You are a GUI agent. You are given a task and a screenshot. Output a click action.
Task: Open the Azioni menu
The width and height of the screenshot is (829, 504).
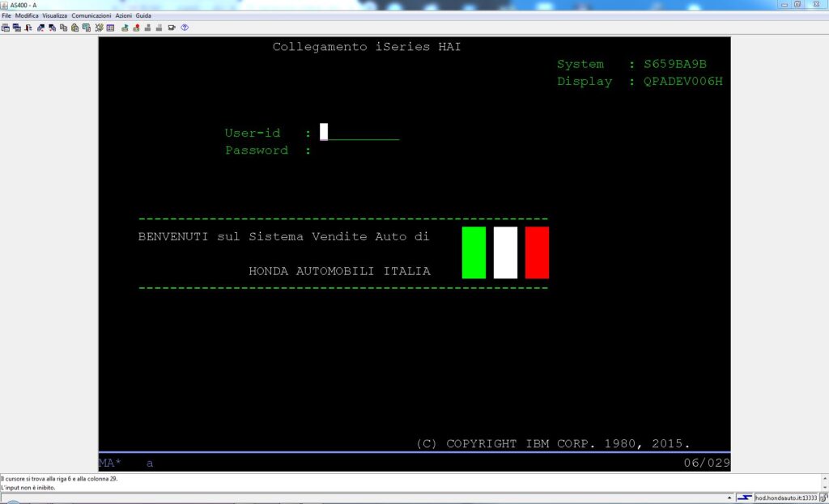[x=123, y=16]
